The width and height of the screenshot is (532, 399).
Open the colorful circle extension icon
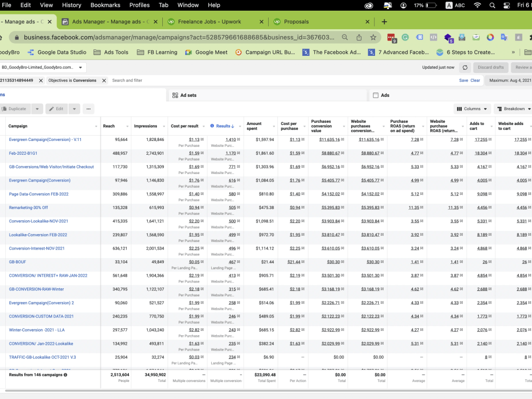[491, 37]
